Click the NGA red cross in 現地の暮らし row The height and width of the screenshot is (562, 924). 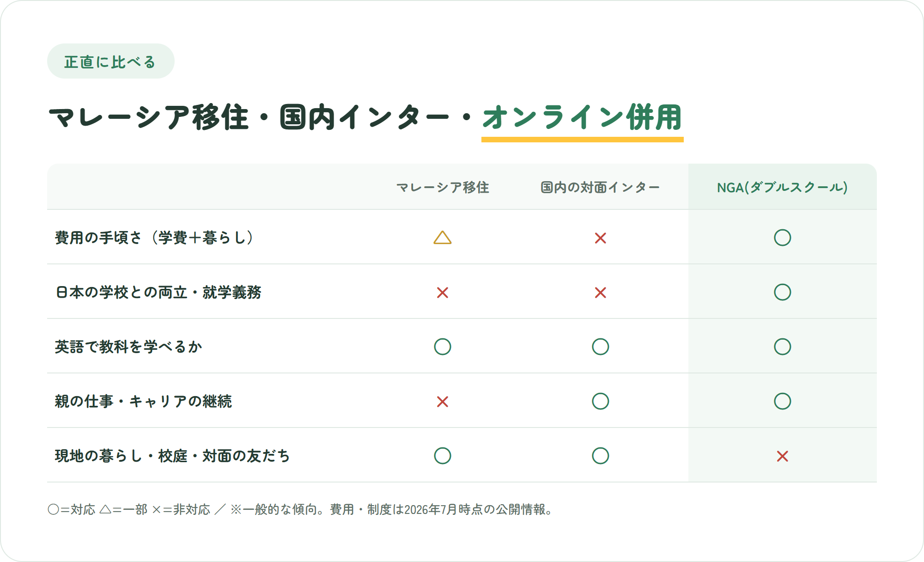782,456
